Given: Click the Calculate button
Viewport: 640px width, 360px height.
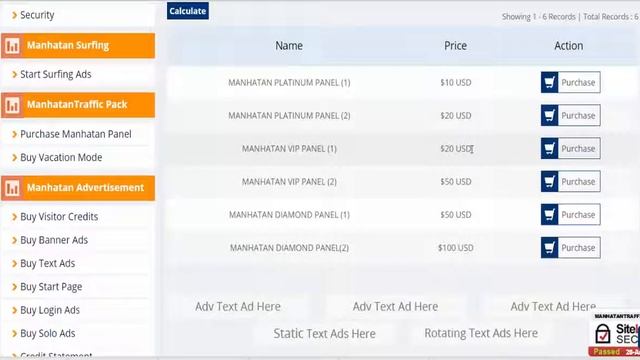Looking at the screenshot, I should click(x=188, y=11).
